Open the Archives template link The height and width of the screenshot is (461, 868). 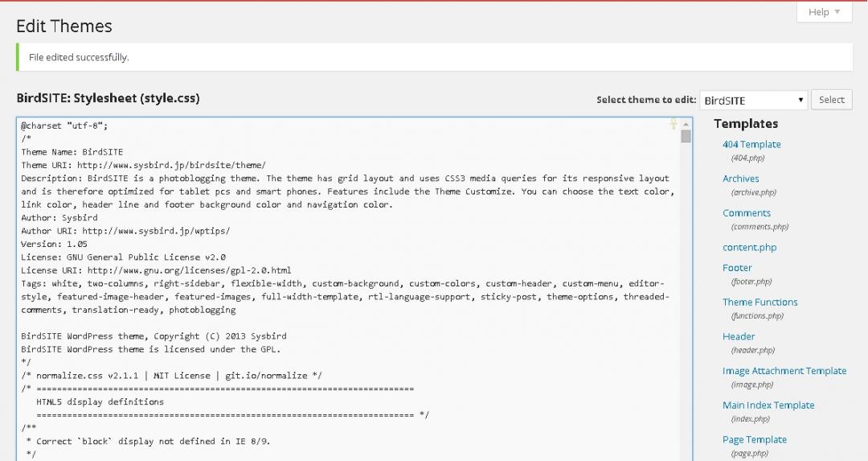pos(741,179)
